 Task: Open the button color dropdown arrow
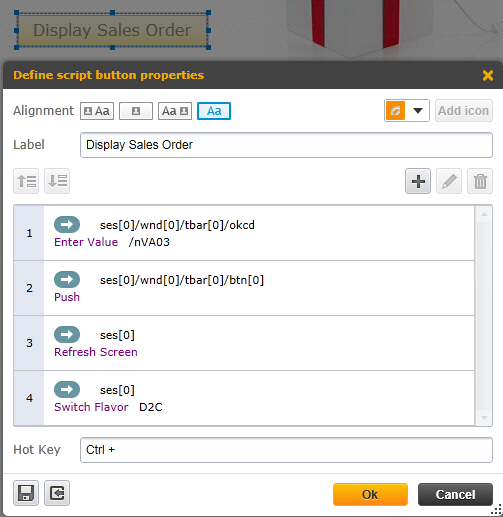[418, 111]
